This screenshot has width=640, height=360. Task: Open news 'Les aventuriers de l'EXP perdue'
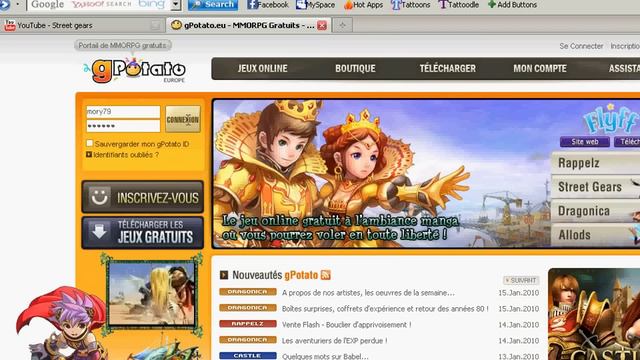click(x=335, y=340)
